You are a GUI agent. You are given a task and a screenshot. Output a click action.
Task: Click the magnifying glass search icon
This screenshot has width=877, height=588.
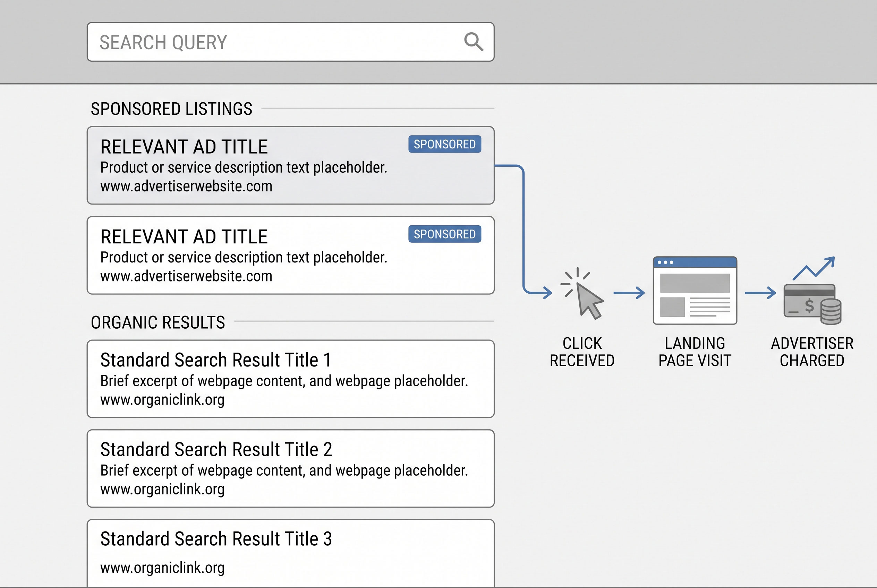pos(474,42)
